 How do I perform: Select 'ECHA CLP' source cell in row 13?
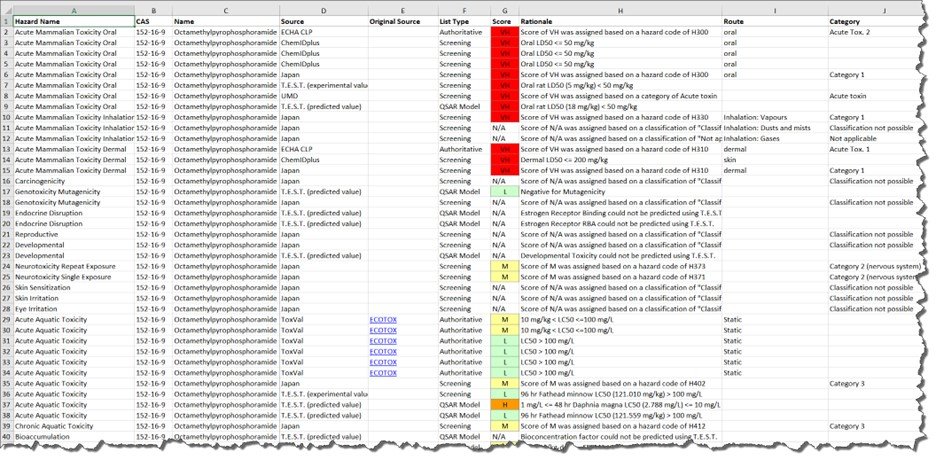pos(324,149)
